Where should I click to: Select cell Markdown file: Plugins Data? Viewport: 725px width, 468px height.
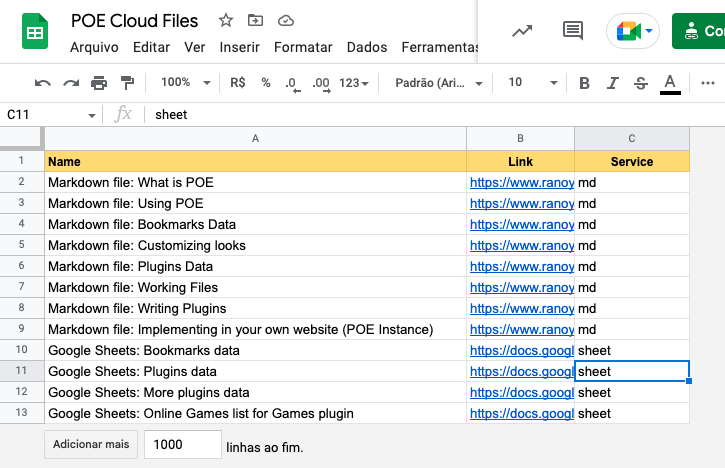pos(255,266)
